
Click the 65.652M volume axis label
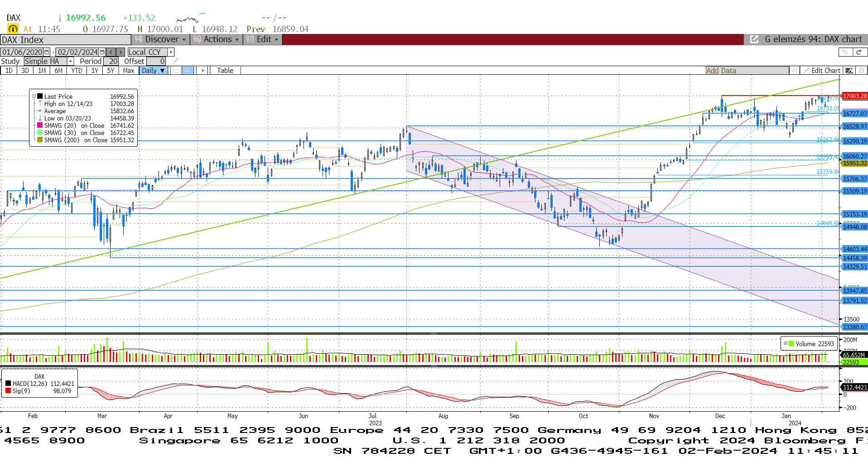[x=854, y=355]
